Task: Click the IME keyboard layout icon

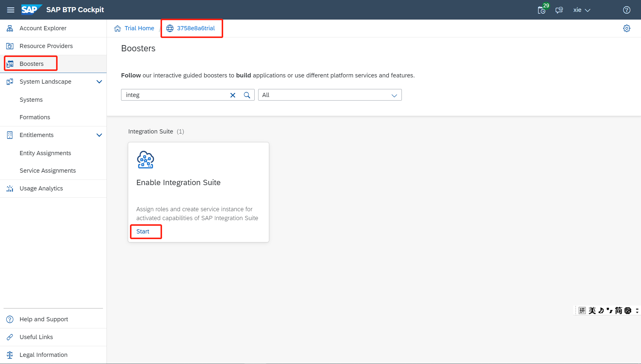Action: (582, 310)
